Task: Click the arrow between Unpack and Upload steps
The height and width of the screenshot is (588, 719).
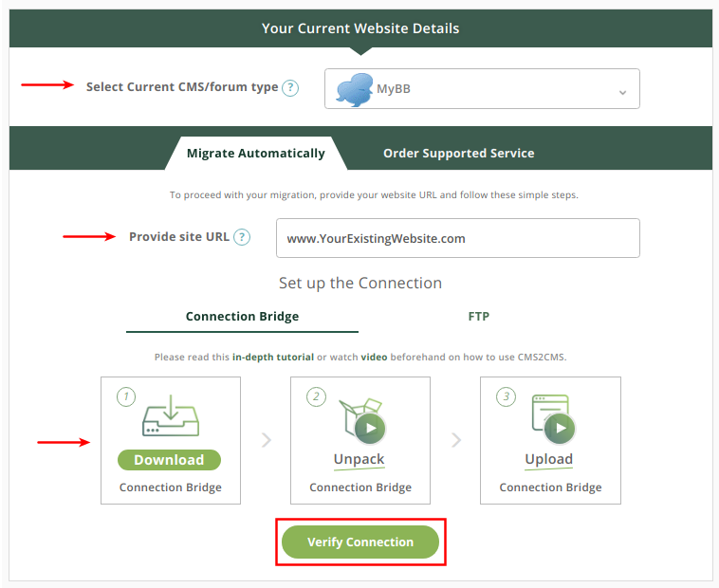Action: tap(456, 440)
